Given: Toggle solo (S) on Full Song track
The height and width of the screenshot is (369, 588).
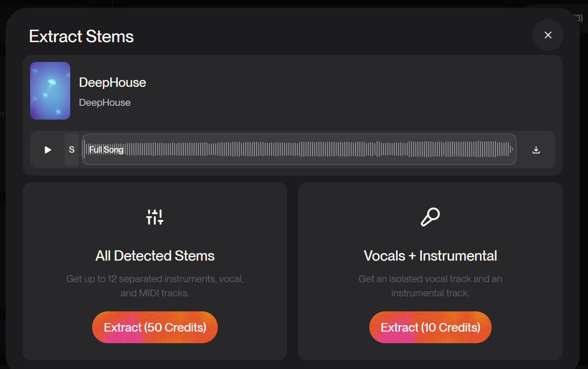Looking at the screenshot, I should pos(71,150).
